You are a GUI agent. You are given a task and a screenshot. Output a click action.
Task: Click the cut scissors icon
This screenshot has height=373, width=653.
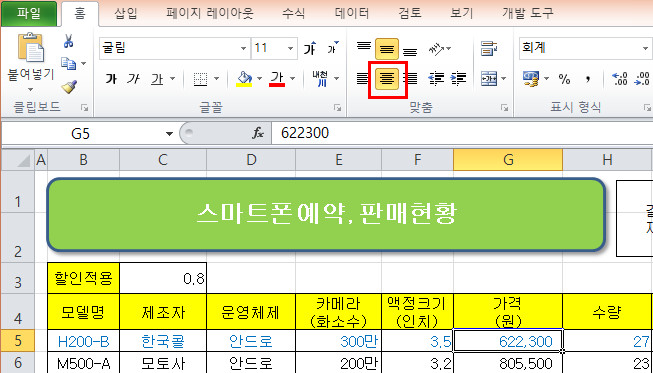[x=69, y=41]
